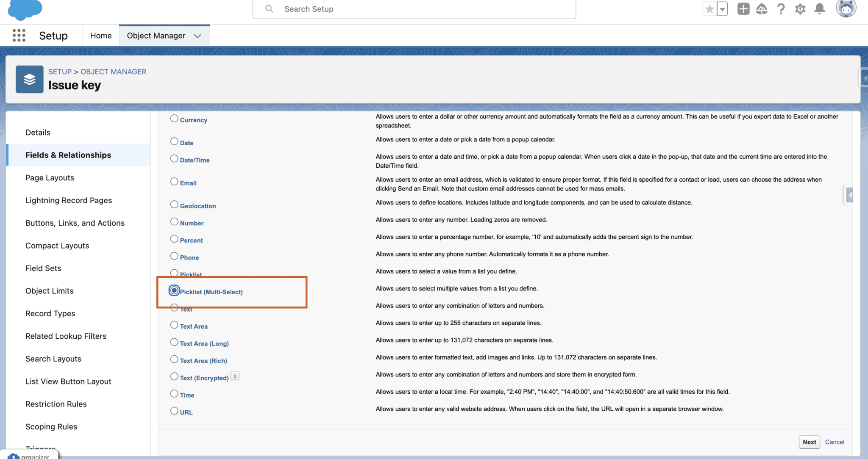Open the Setup gear icon
Viewport: 868px width, 459px height.
(x=800, y=8)
